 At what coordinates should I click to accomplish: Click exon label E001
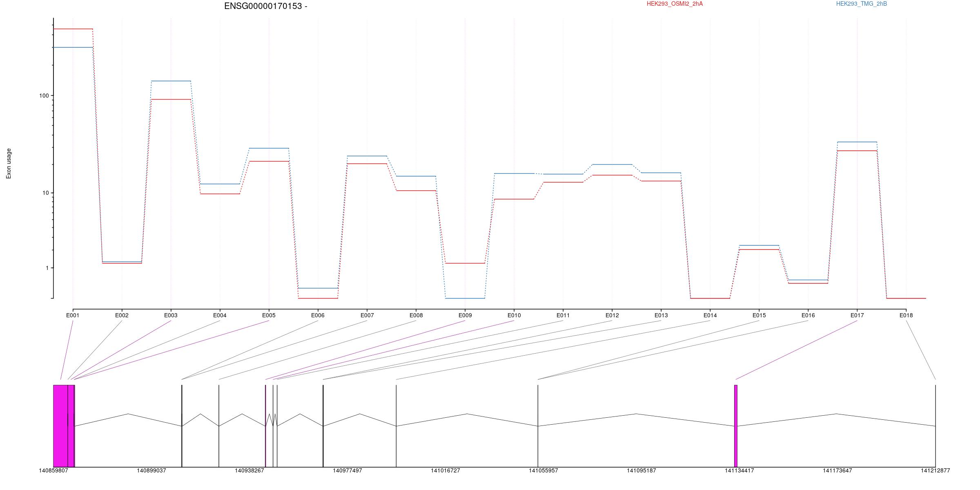[x=73, y=315]
